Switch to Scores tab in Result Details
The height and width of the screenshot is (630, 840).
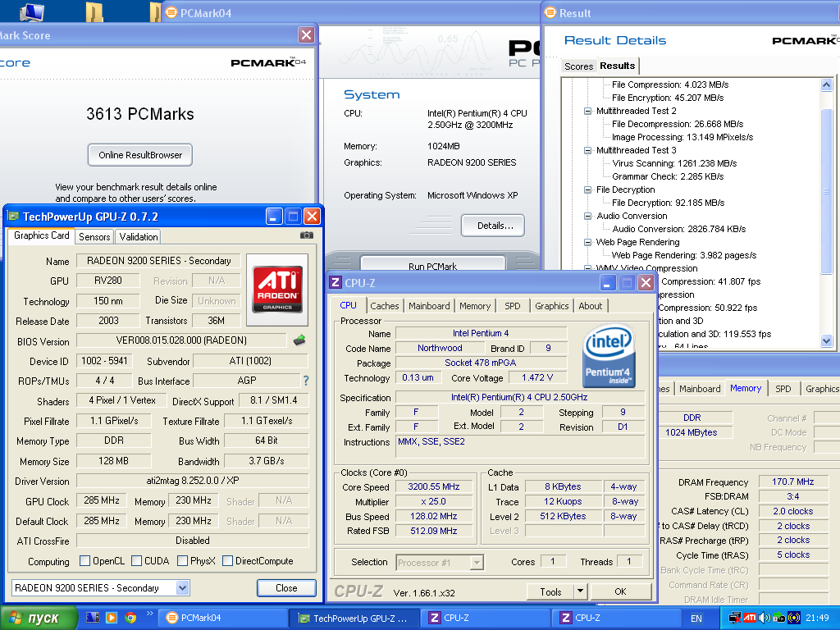pos(578,66)
